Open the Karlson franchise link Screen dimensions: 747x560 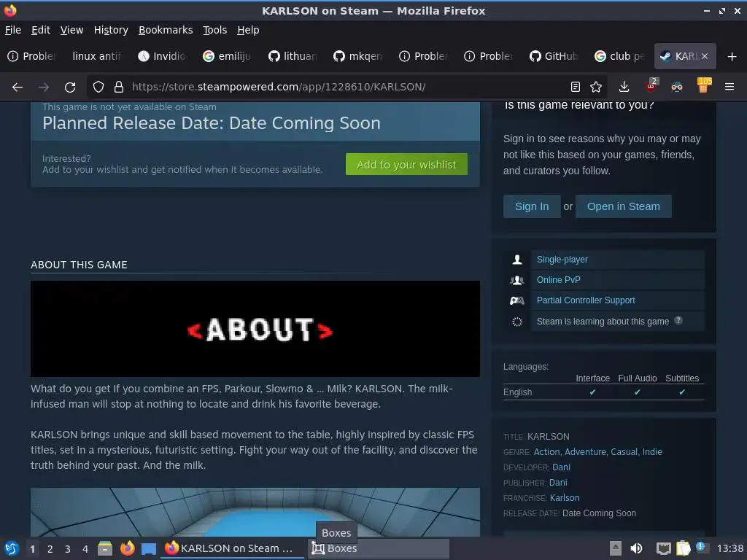[x=565, y=497]
